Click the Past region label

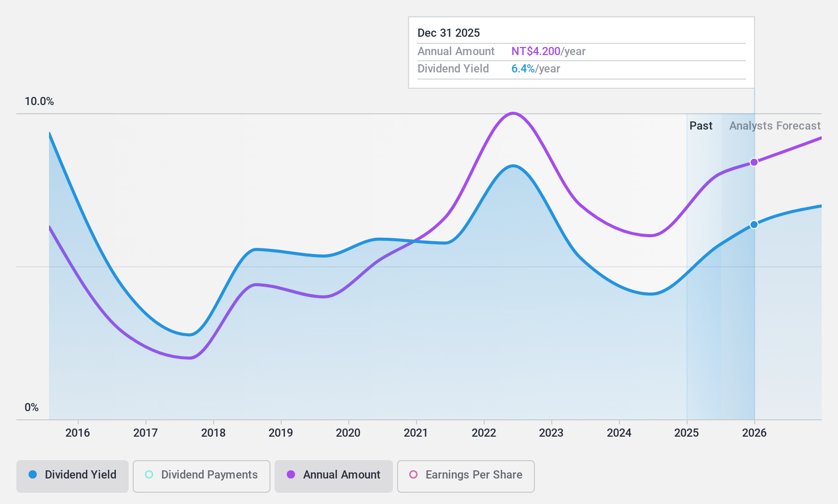point(701,125)
